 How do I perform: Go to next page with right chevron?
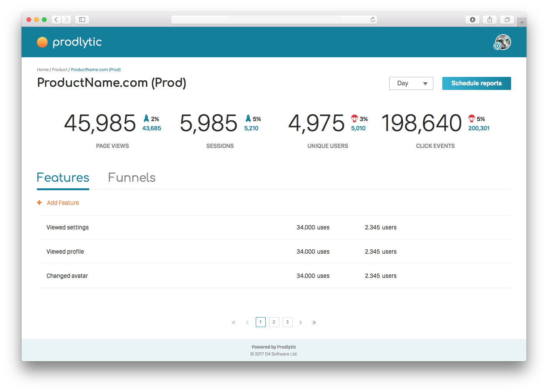coord(301,322)
